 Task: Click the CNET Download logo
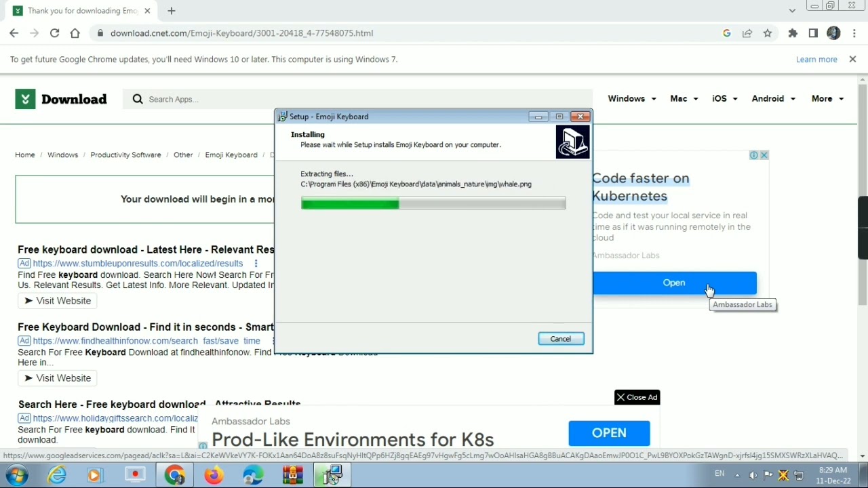pos(61,99)
